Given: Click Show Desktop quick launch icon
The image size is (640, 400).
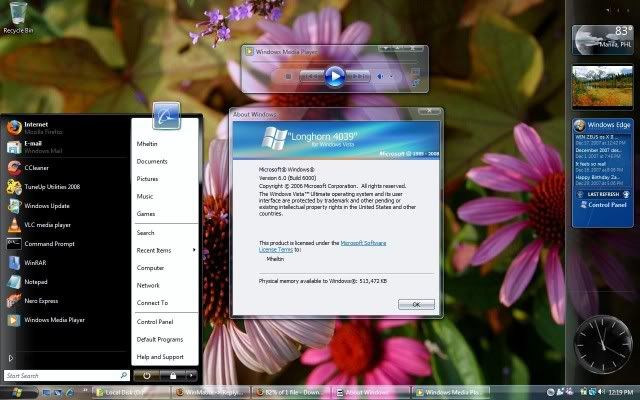Looking at the screenshot, I should click(x=47, y=393).
